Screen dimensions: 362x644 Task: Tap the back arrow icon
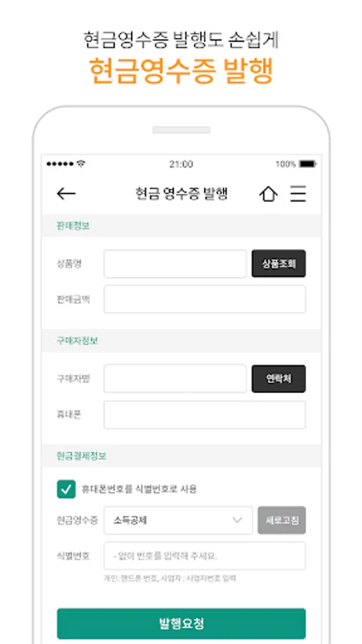pos(66,193)
